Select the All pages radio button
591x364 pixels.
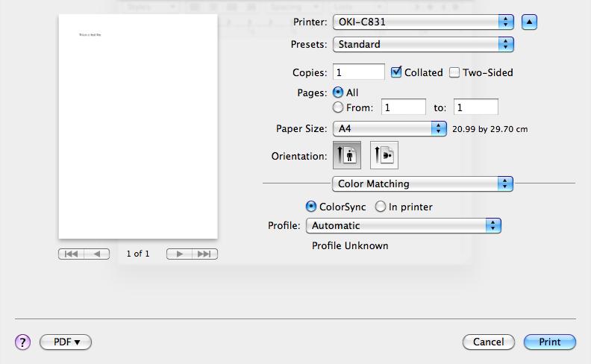point(338,92)
